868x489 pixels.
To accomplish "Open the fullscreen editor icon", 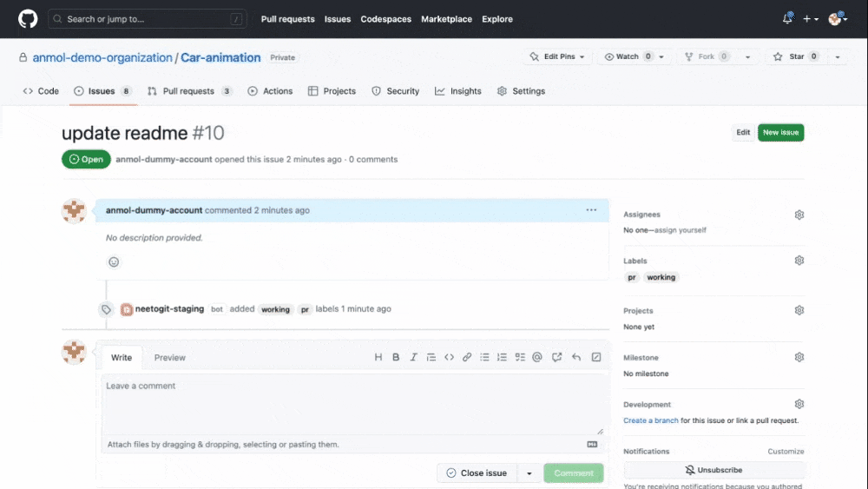I will coord(596,357).
